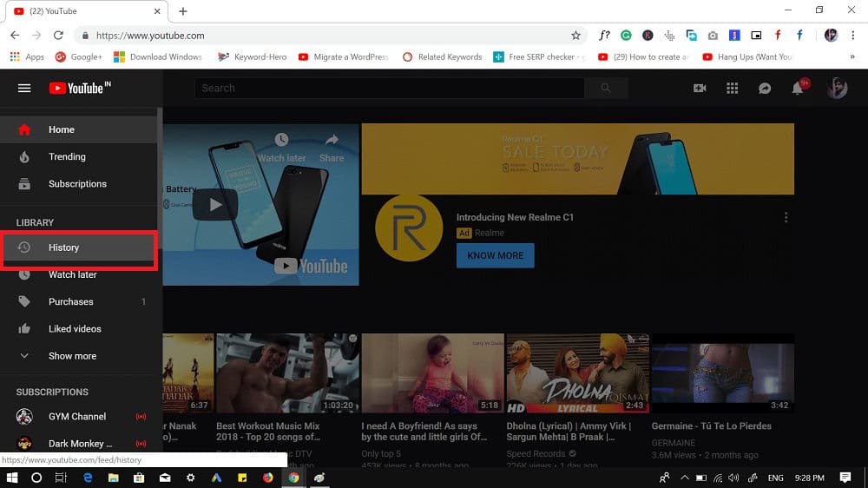Open the notifications bell
The width and height of the screenshot is (868, 488).
[x=797, y=88]
